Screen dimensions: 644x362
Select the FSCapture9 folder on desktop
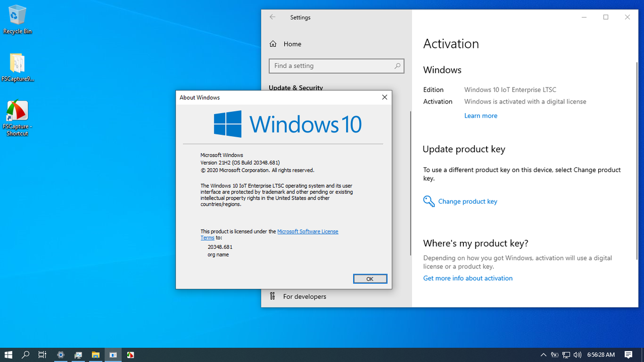pyautogui.click(x=17, y=67)
